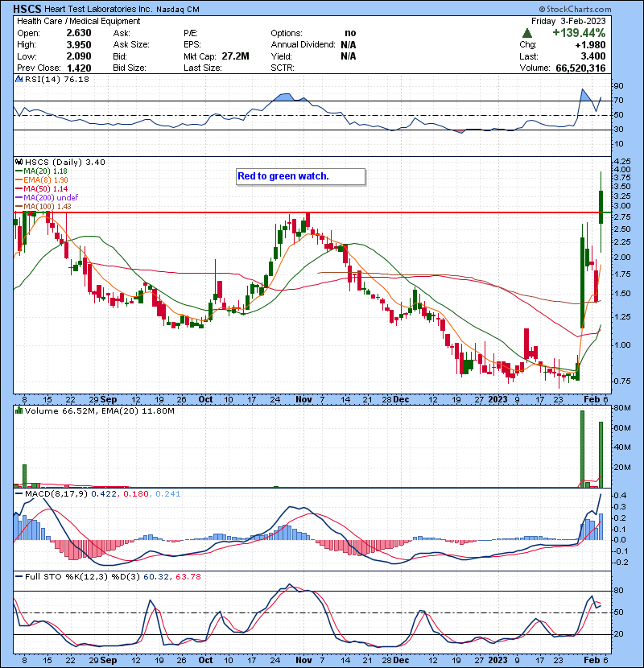Click the green up-triangle change indicator

click(526, 33)
